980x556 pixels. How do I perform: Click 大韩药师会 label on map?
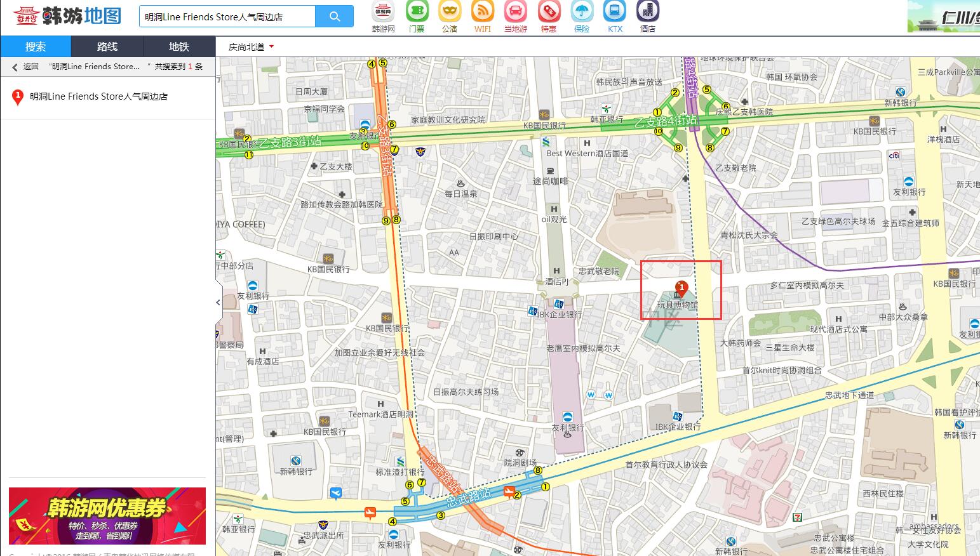(x=741, y=343)
